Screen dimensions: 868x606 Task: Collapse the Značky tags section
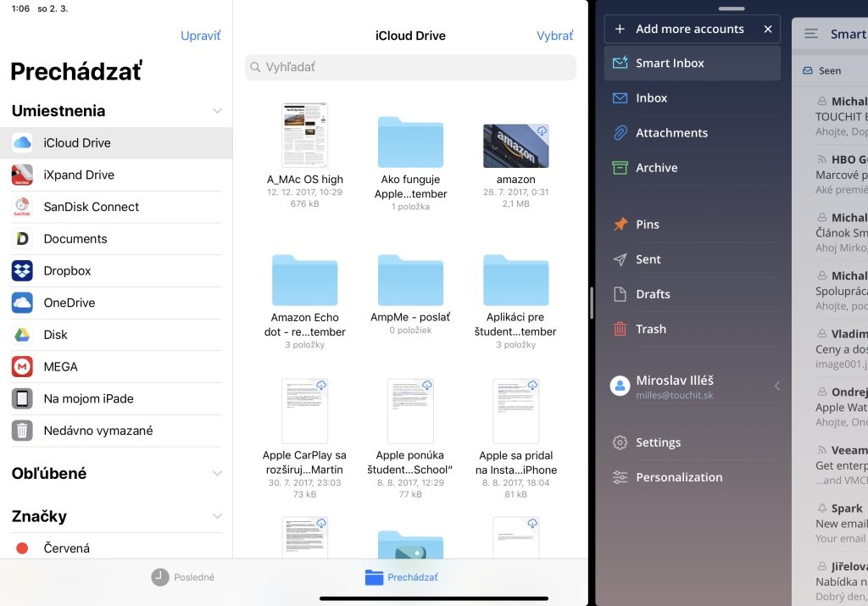(217, 516)
